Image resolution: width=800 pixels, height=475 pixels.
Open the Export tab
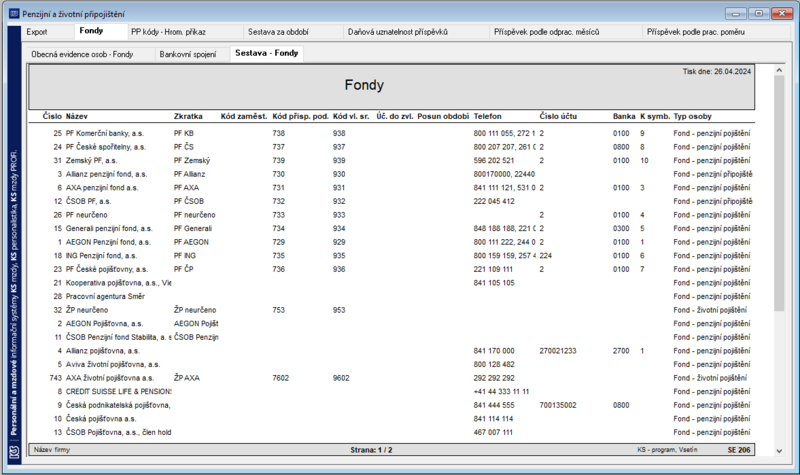(37, 32)
